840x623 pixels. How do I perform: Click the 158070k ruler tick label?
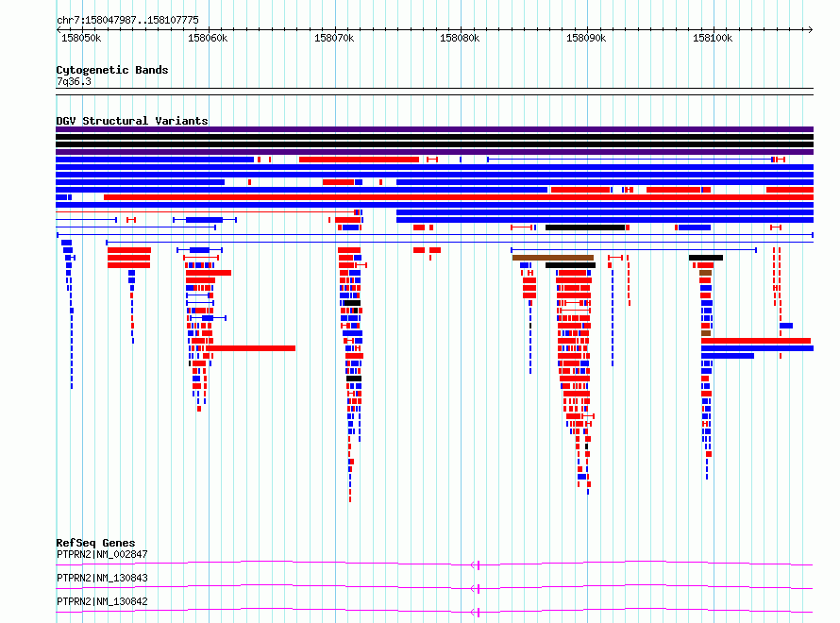coord(334,38)
